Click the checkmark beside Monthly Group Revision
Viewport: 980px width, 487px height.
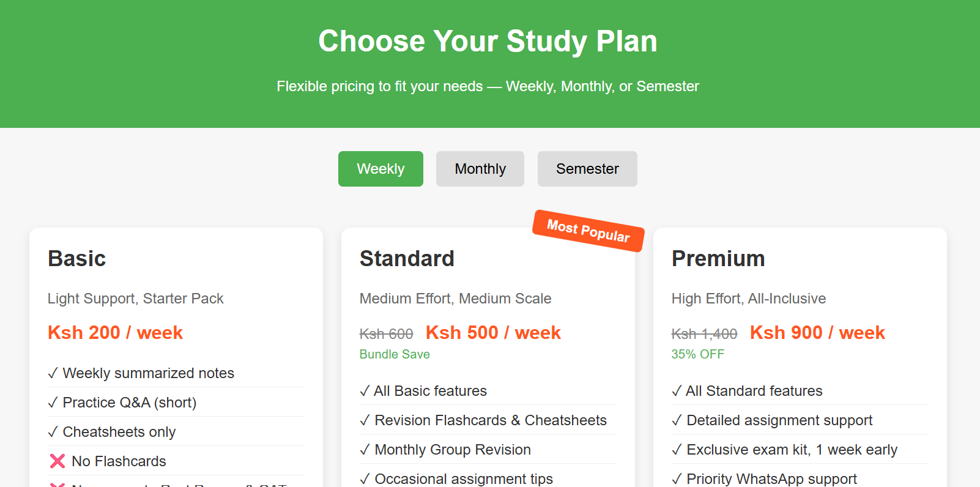(x=364, y=449)
